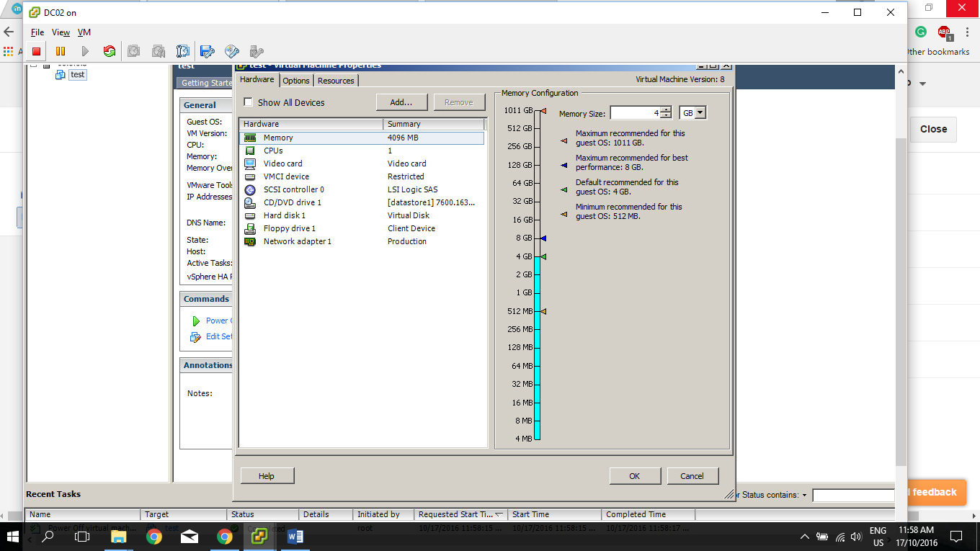Screen dimensions: 980x551
Task: Select Network adapter 1 in hardware list
Action: coord(362,241)
